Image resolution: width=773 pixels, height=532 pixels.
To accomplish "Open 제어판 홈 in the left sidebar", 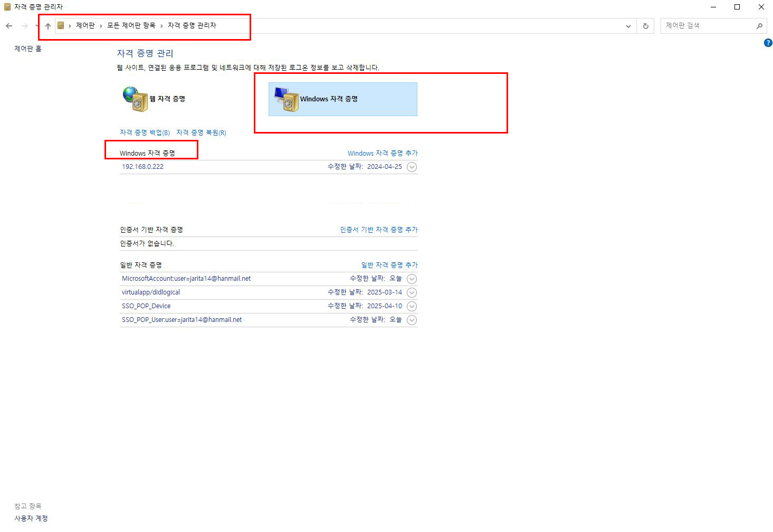I will click(27, 49).
